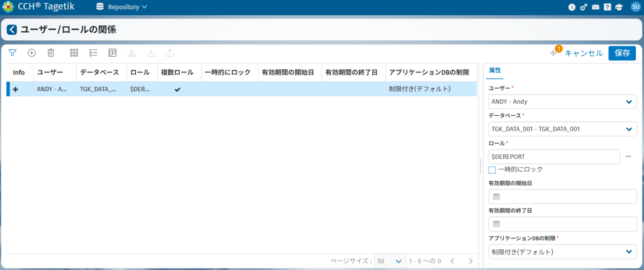This screenshot has width=644, height=270.
Task: Click the trash delete icon
Action: pyautogui.click(x=51, y=53)
